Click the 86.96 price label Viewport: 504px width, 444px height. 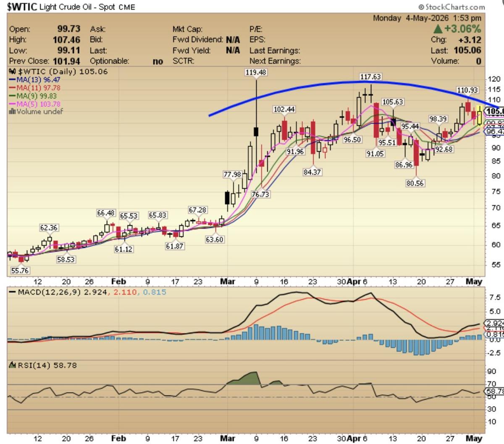404,165
